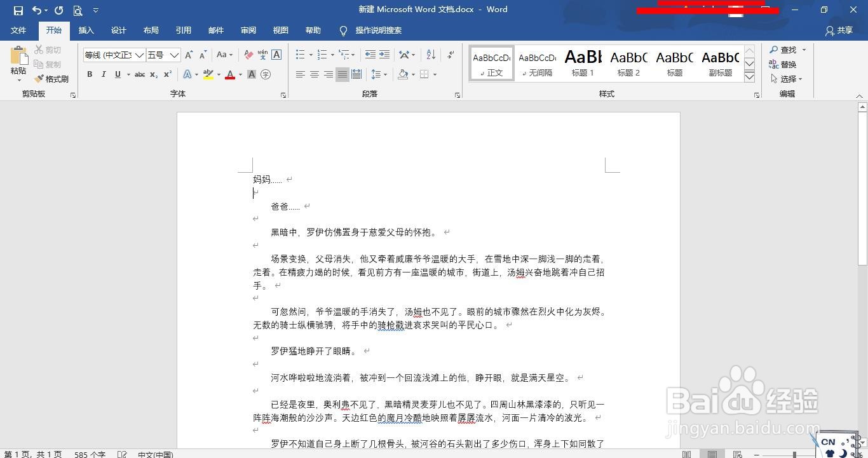
Task: Apply the 标题 1 style
Action: click(x=583, y=62)
